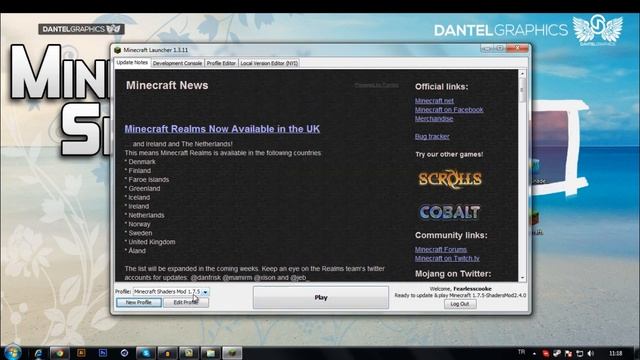Click the TR language indicator
Image resolution: width=640 pixels, height=360 pixels.
pyautogui.click(x=521, y=352)
